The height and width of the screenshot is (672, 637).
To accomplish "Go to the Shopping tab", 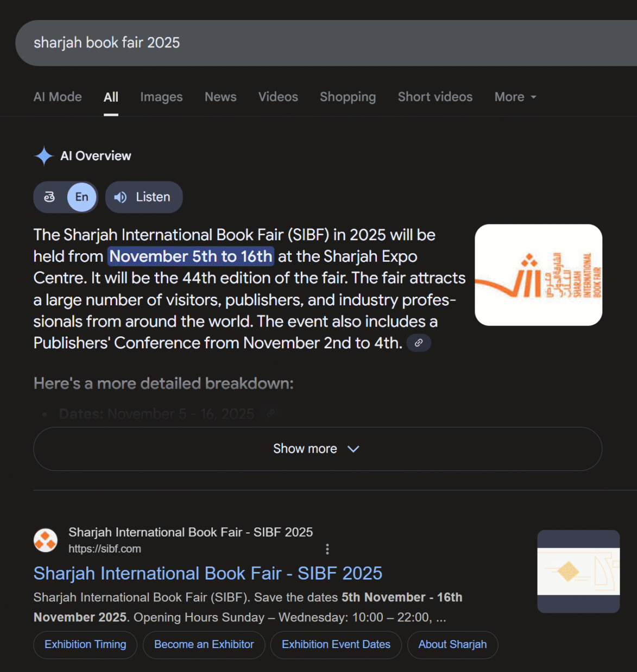I will click(348, 97).
